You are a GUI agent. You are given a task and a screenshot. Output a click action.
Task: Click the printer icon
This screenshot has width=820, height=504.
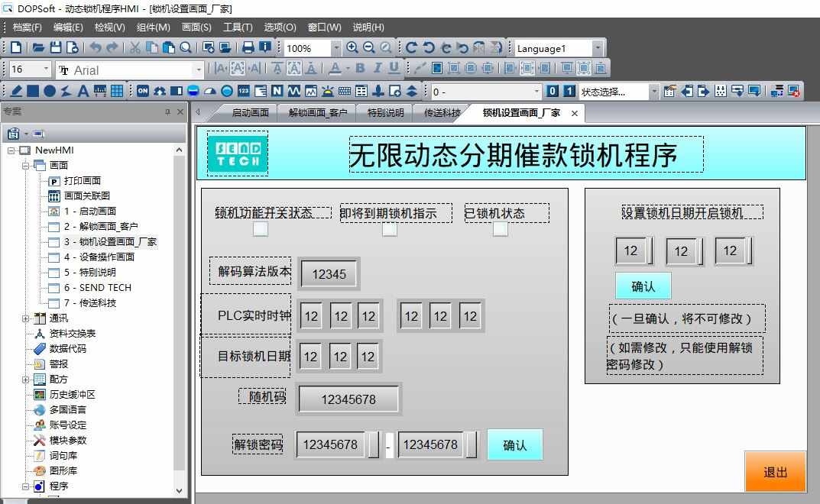[248, 47]
